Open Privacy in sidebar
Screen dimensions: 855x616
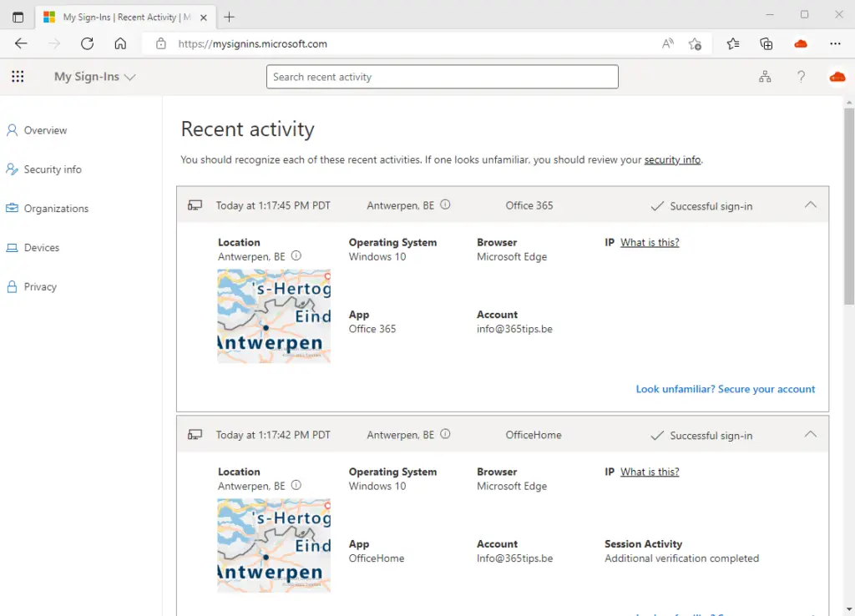coord(32,287)
